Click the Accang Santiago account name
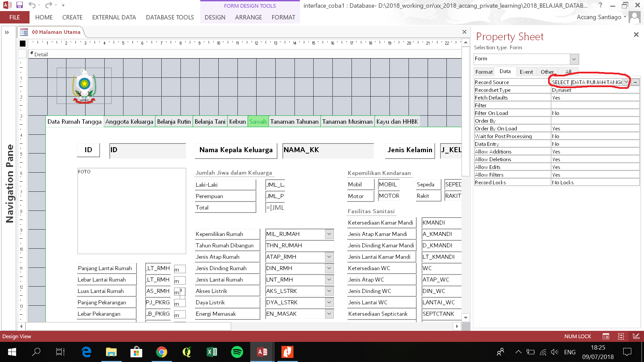The image size is (644, 362). [x=599, y=17]
